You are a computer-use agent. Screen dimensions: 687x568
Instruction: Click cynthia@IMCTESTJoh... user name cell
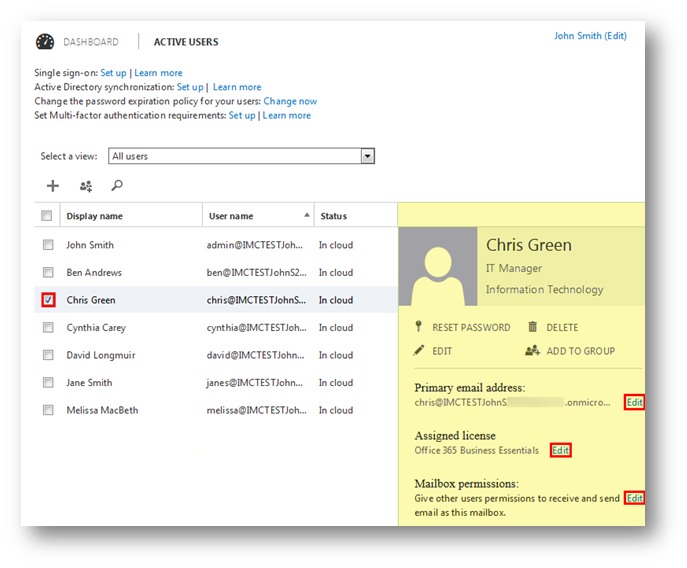click(x=256, y=328)
